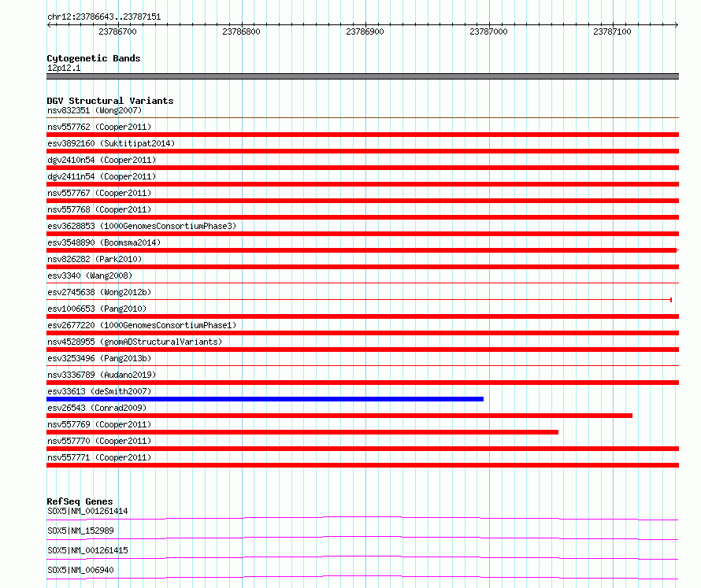Screen dimensions: 701x588
Task: Click the right arrow of the ruler
Action: click(x=677, y=24)
